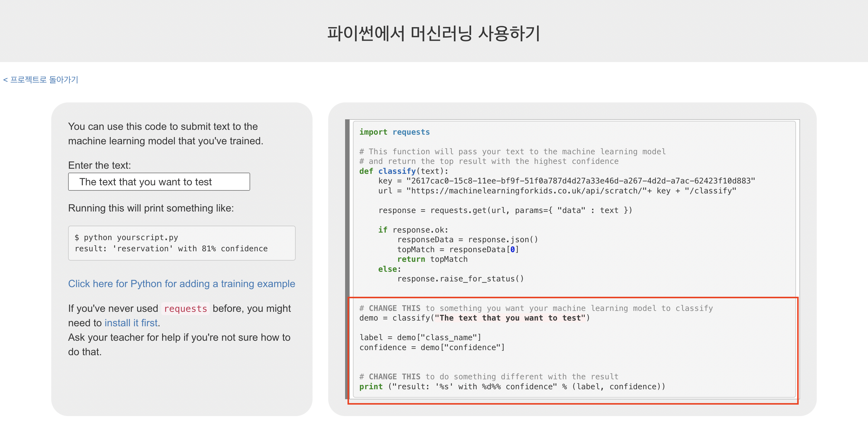Viewport: 868px width, 426px height.
Task: Click the red 'requests' inline code word
Action: pyautogui.click(x=185, y=309)
